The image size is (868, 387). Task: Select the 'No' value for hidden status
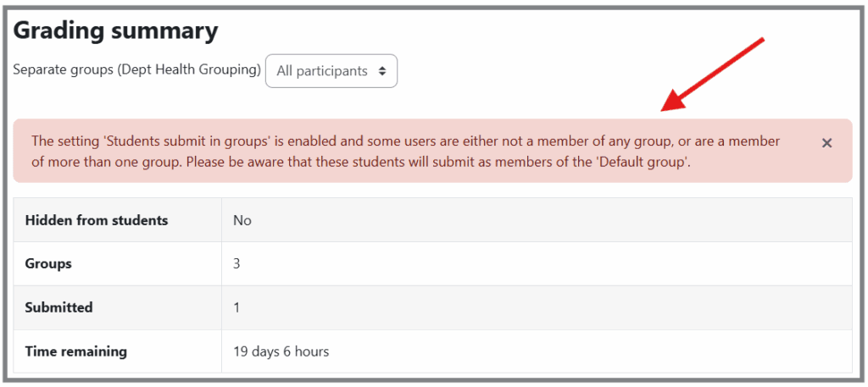pos(242,220)
